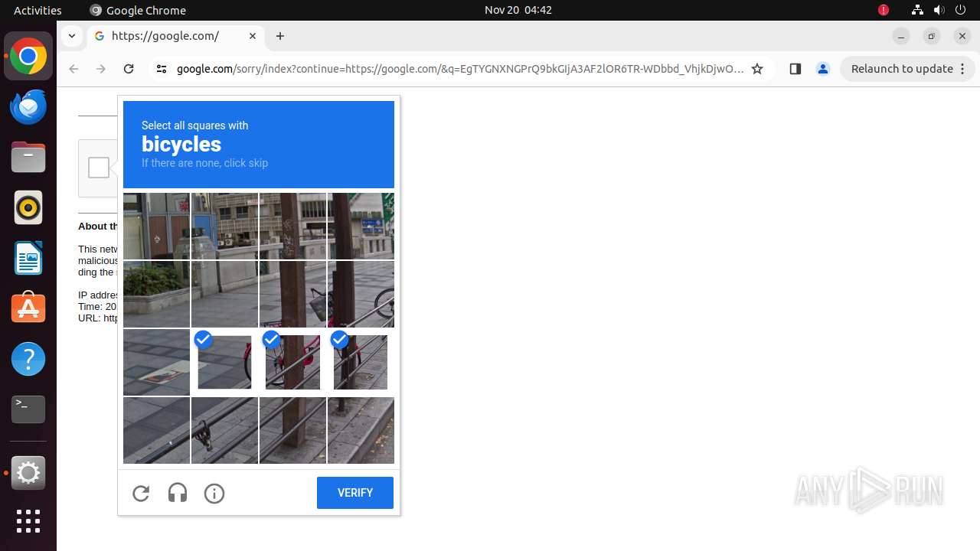The height and width of the screenshot is (551, 980).
Task: Select the bottom-right curb pavement tile
Action: (361, 430)
